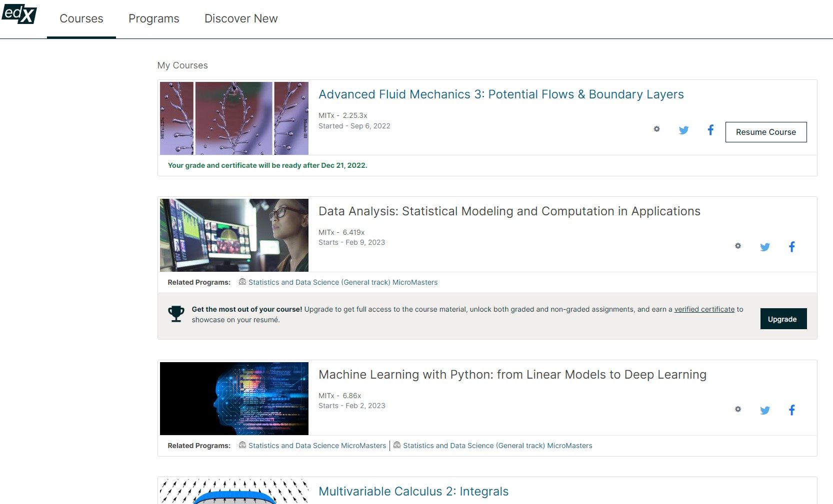This screenshot has height=504, width=833.
Task: Open Multivariable Calculus 2: Integrals course link
Action: [x=413, y=492]
